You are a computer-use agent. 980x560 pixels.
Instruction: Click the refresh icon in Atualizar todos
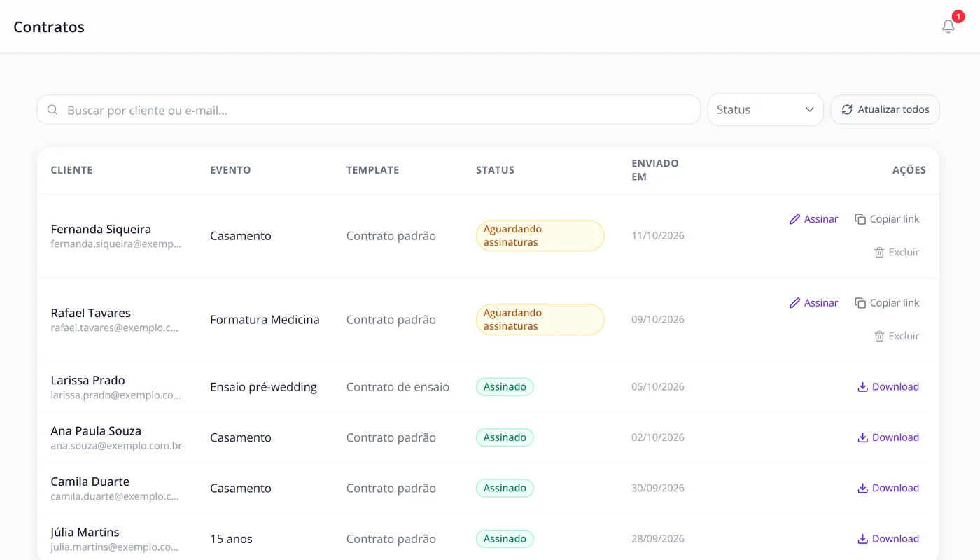coord(847,110)
